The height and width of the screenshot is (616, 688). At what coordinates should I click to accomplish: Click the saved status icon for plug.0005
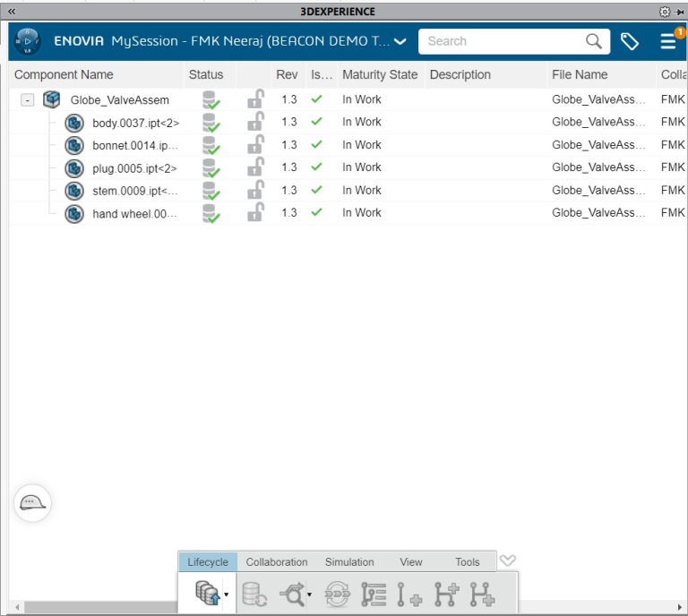[x=211, y=168]
